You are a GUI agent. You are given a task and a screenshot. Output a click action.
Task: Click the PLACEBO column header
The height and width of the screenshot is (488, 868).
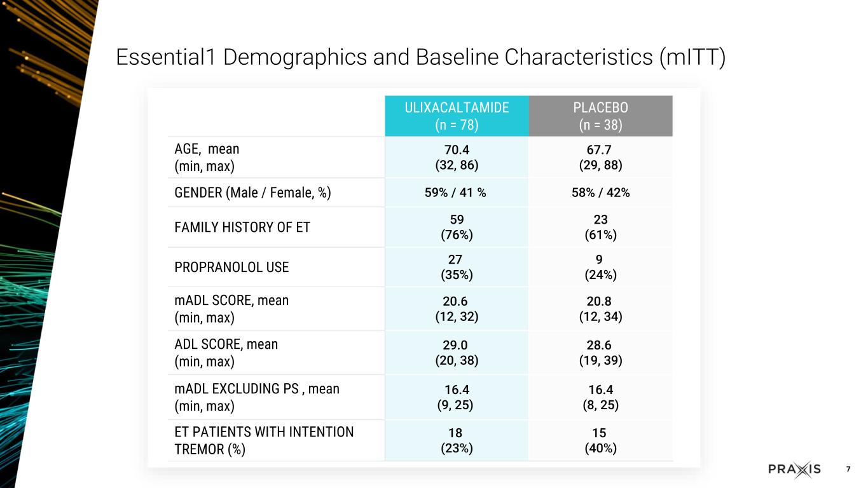coord(600,116)
